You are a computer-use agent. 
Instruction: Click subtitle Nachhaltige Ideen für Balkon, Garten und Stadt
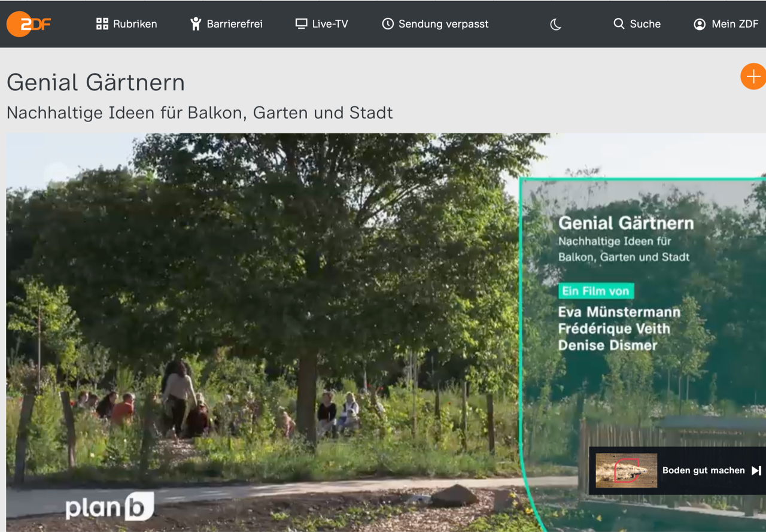pyautogui.click(x=200, y=113)
